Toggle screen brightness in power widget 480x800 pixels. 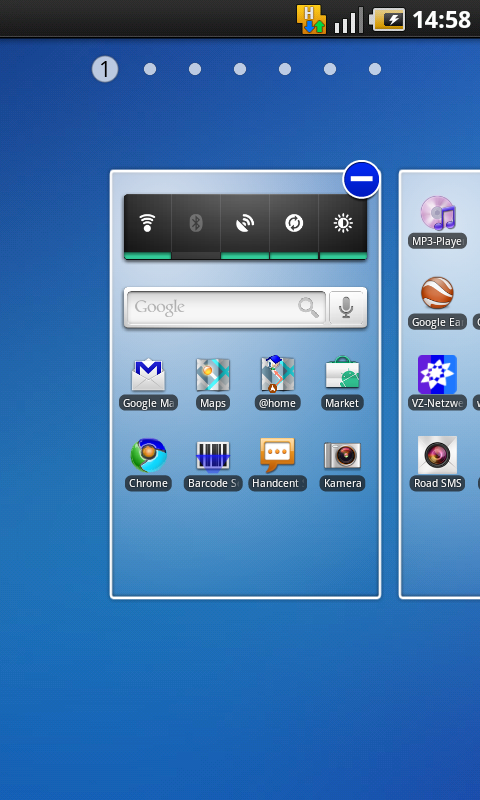(343, 227)
